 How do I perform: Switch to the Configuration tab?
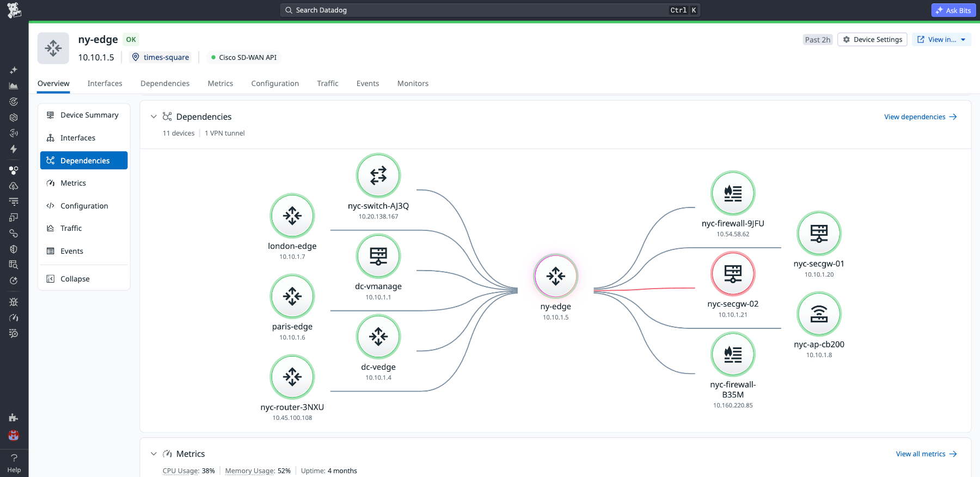(275, 83)
